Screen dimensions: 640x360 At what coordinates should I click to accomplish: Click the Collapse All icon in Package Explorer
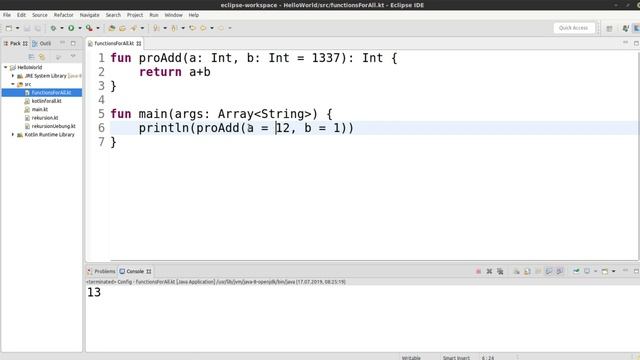click(x=31, y=57)
